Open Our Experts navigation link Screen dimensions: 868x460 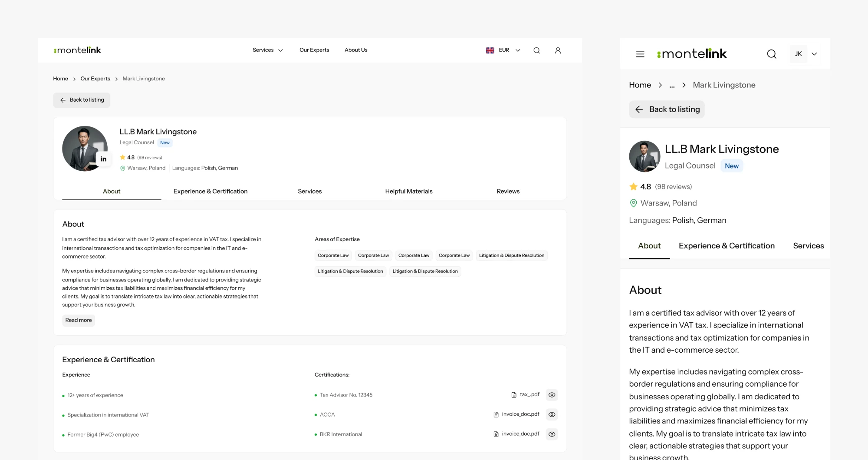coord(314,50)
